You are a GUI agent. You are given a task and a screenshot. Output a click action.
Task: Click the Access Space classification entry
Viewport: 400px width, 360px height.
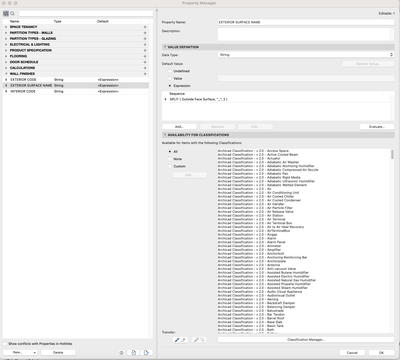click(x=253, y=151)
